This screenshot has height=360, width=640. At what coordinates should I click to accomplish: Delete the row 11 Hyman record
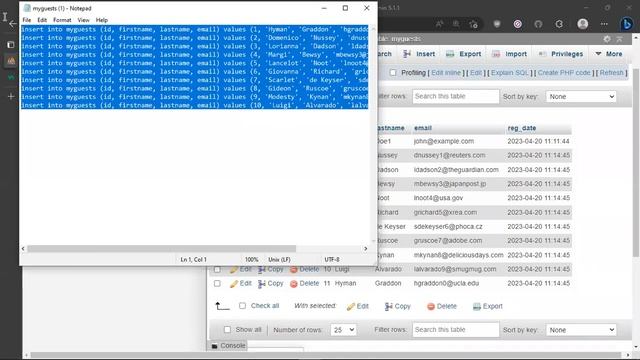tap(304, 283)
